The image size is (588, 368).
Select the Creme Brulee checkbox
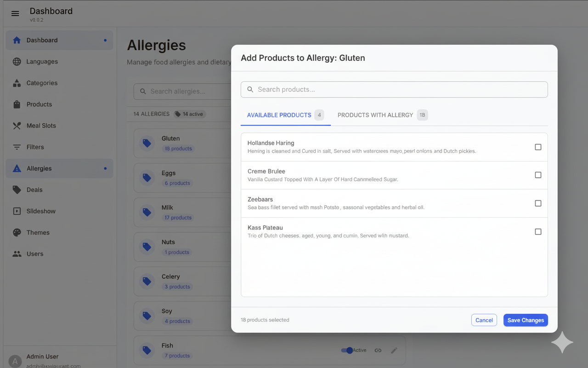(x=538, y=175)
